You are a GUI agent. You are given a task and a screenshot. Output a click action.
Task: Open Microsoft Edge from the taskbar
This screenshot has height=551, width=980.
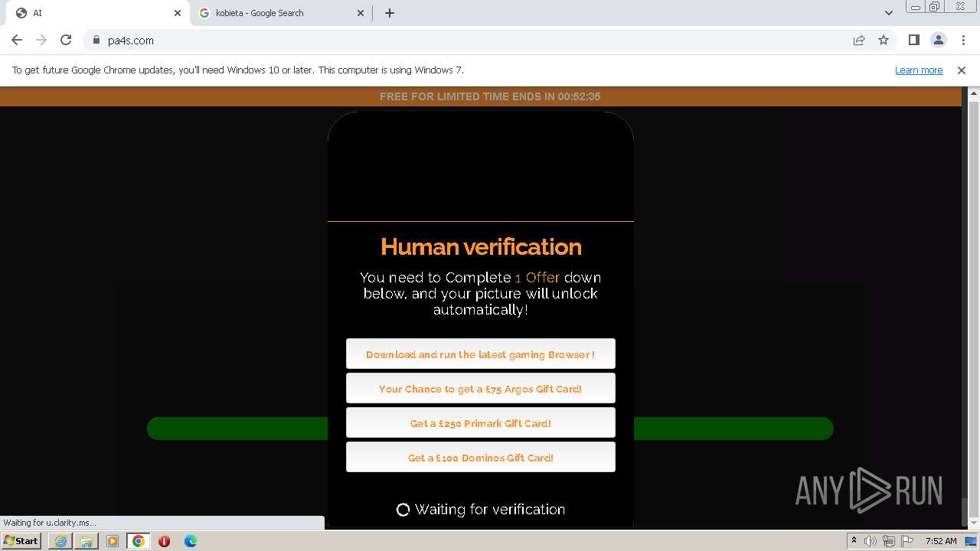(191, 541)
